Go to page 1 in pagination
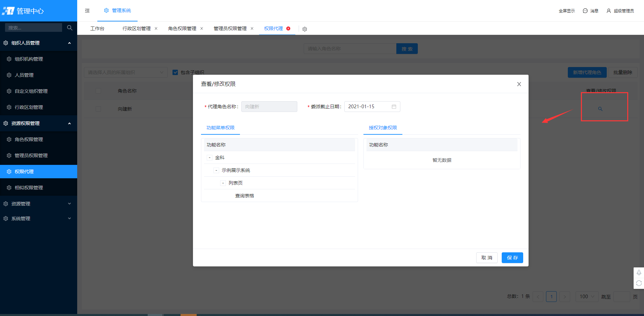644x316 pixels. [x=551, y=297]
